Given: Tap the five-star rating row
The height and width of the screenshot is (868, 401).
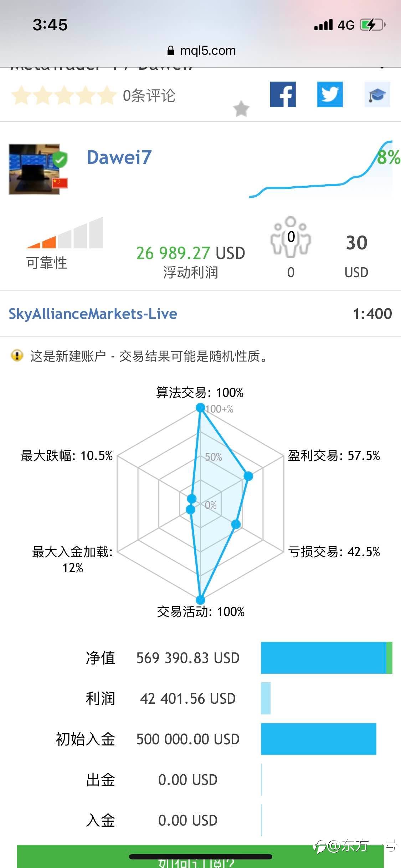Looking at the screenshot, I should pos(63,95).
